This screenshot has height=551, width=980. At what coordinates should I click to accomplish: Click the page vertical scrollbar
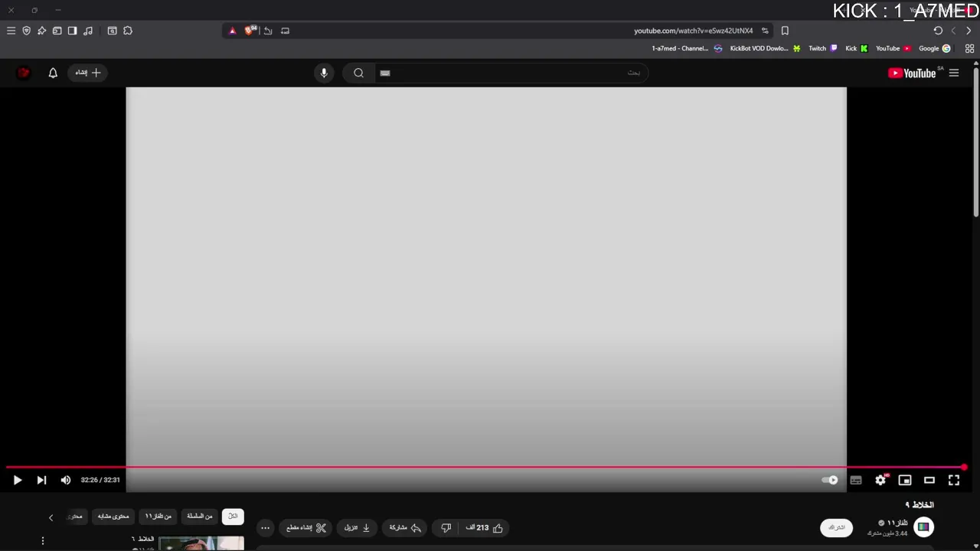pos(976,142)
